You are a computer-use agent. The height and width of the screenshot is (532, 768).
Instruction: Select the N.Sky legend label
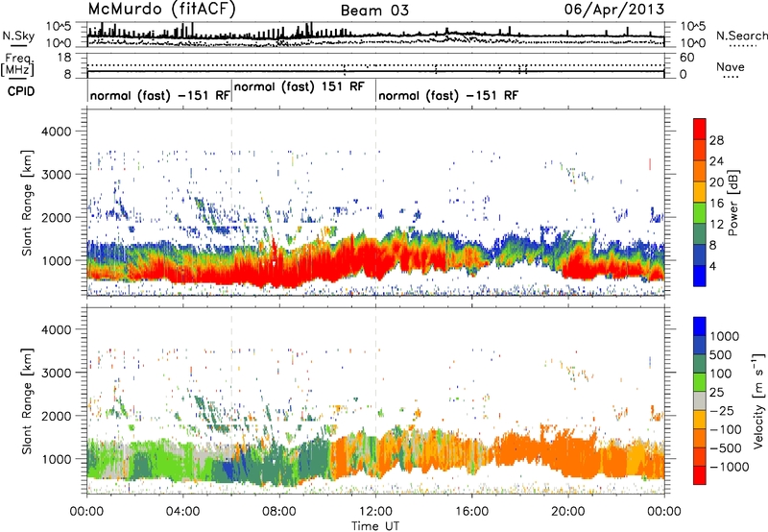click(x=18, y=36)
